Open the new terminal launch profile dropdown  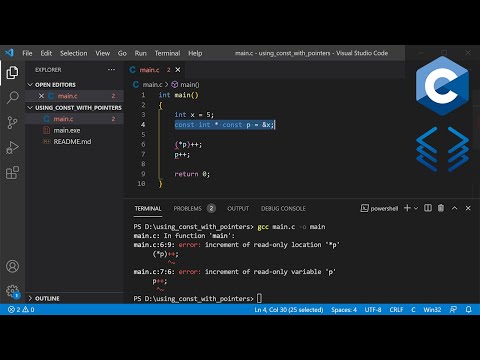click(416, 208)
